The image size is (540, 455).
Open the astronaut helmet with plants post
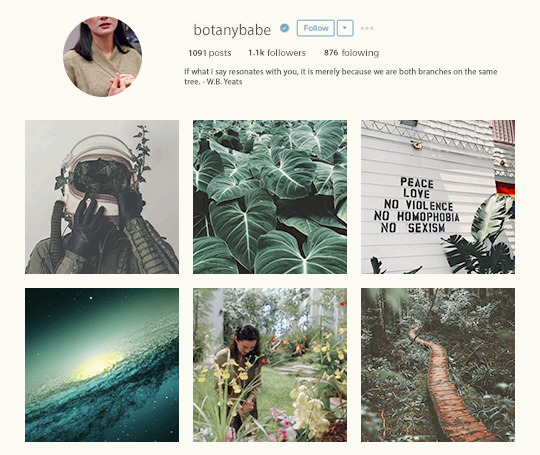point(102,197)
